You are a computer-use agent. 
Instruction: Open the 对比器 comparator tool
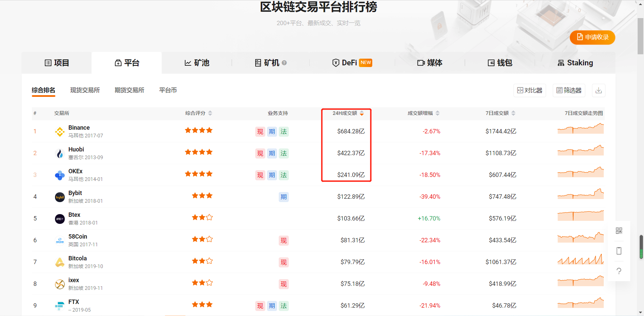(x=530, y=90)
